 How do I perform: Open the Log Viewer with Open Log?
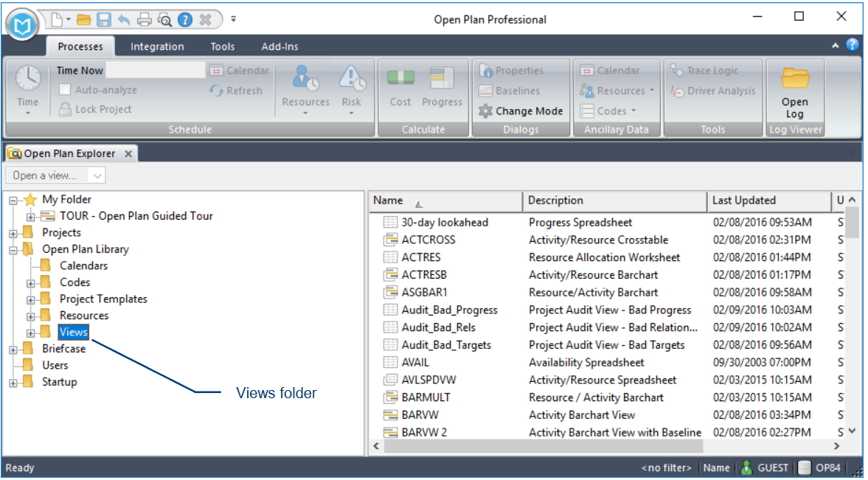pos(795,88)
